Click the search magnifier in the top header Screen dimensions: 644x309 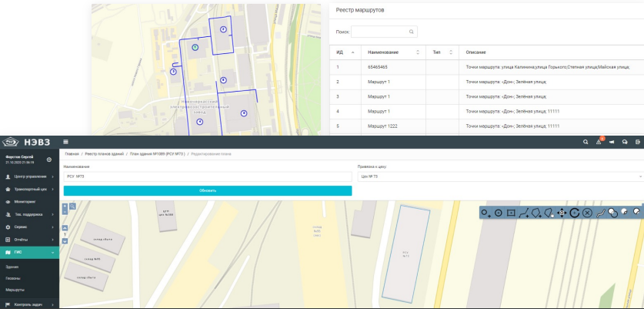(586, 142)
